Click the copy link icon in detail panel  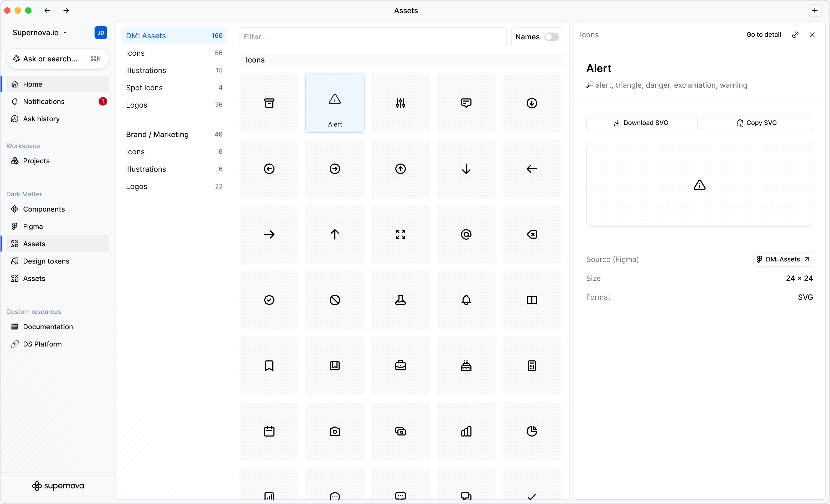[795, 35]
